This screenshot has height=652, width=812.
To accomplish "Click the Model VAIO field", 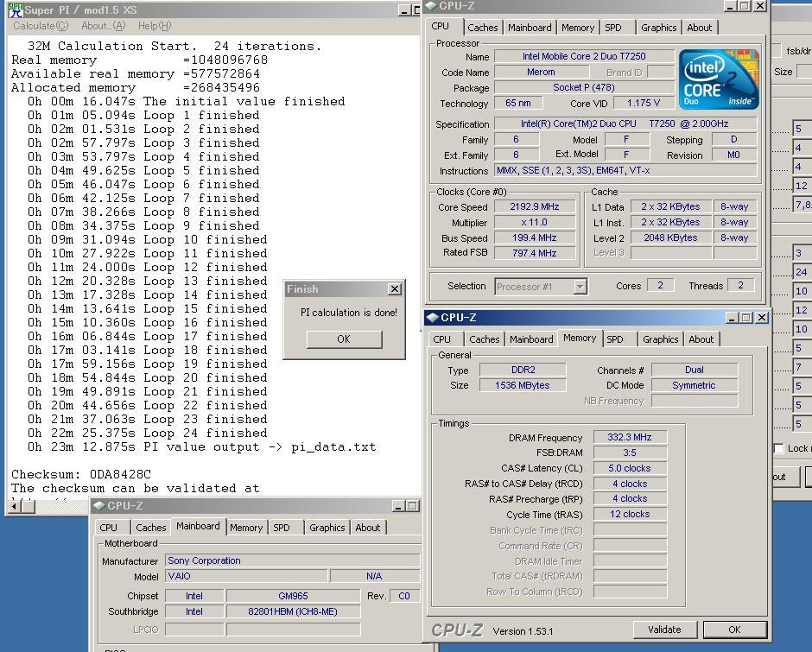I will click(246, 576).
